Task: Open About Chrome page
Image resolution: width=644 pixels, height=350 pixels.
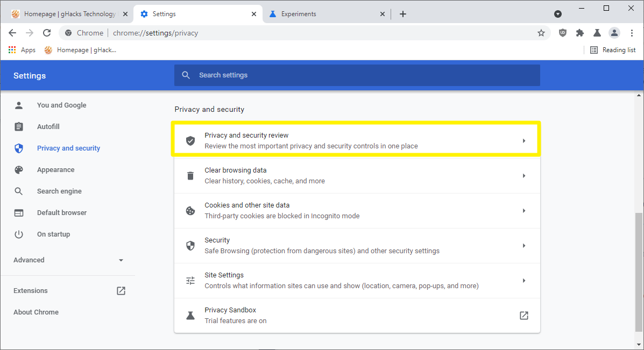Action: 36,312
